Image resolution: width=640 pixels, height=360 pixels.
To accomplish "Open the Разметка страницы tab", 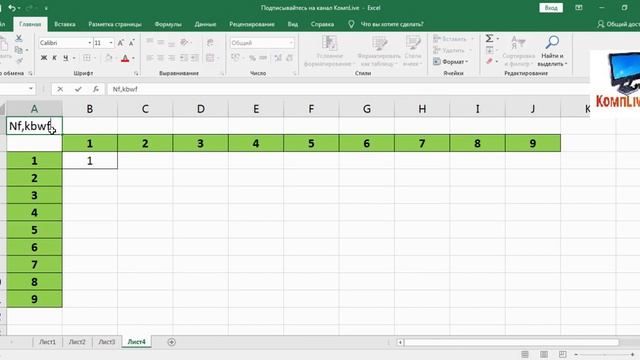I will [x=115, y=24].
